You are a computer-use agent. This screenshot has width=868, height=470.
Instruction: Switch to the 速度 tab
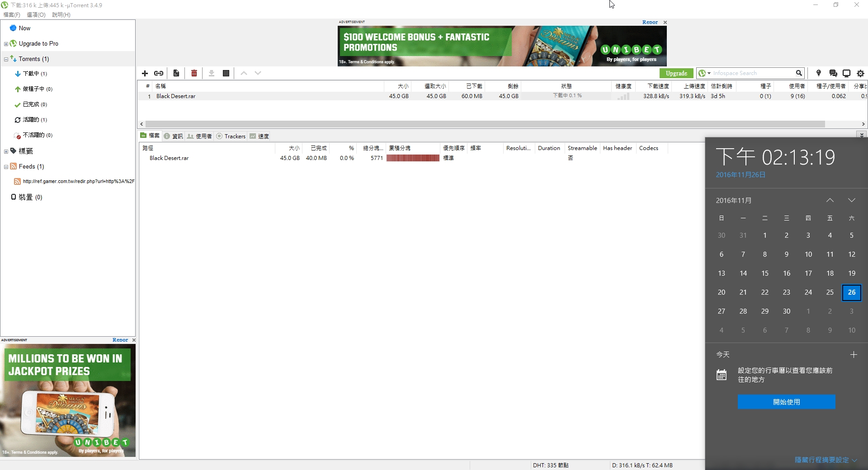[259, 136]
